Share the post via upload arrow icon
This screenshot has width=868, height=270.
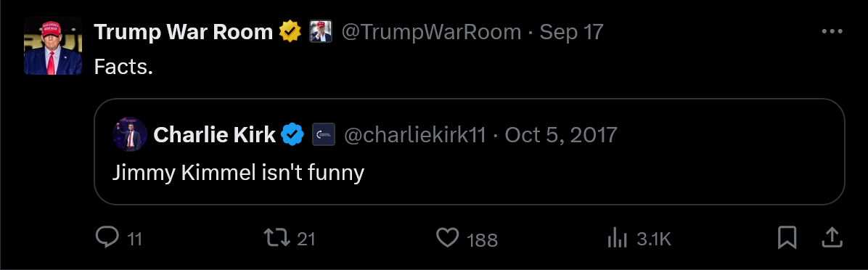[832, 238]
